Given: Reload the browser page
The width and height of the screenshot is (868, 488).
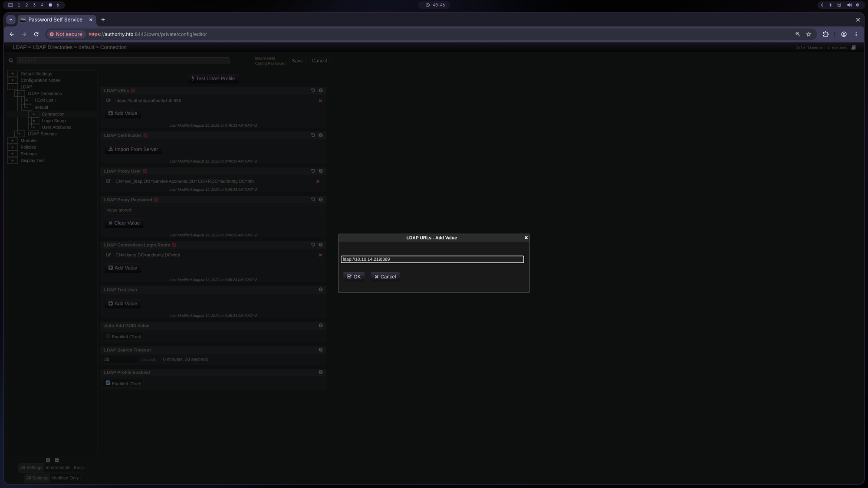Looking at the screenshot, I should (x=36, y=34).
